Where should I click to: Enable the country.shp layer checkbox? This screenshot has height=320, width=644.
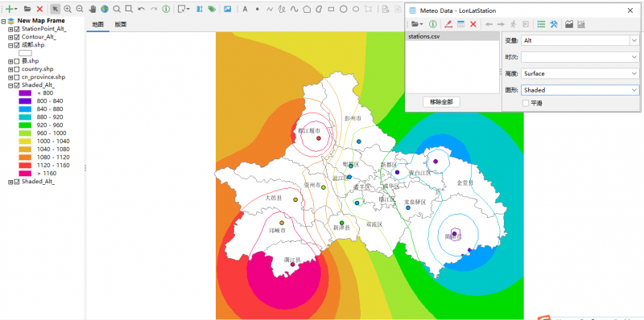(x=17, y=69)
